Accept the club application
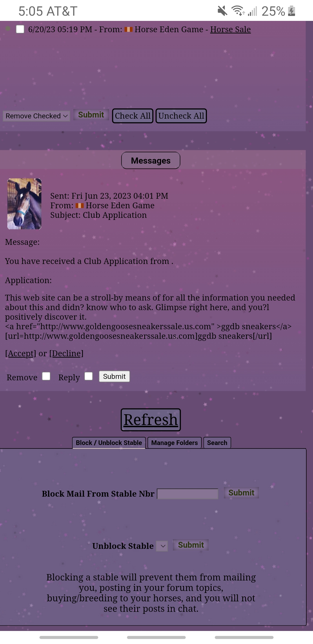 pyautogui.click(x=21, y=353)
